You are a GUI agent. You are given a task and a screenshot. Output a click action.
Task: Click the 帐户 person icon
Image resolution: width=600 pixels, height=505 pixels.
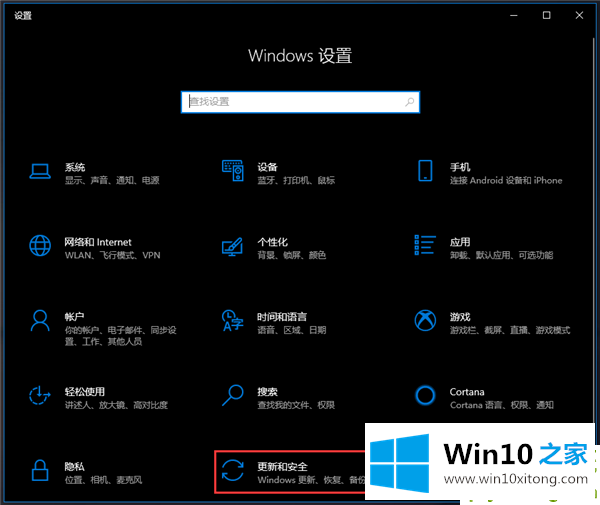tap(40, 321)
